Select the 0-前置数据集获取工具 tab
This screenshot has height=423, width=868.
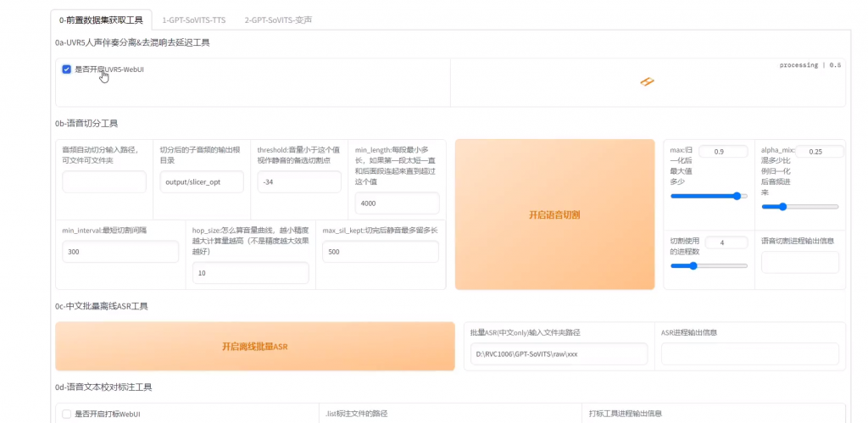(101, 19)
